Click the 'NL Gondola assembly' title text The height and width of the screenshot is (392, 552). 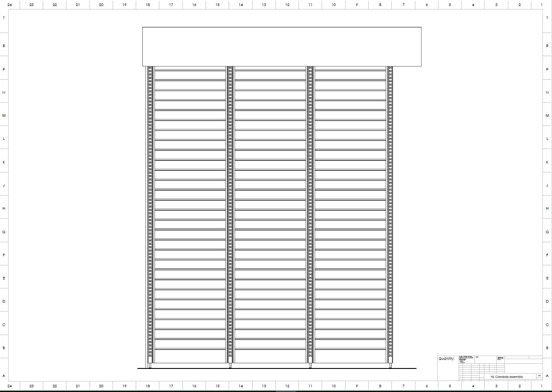507,377
